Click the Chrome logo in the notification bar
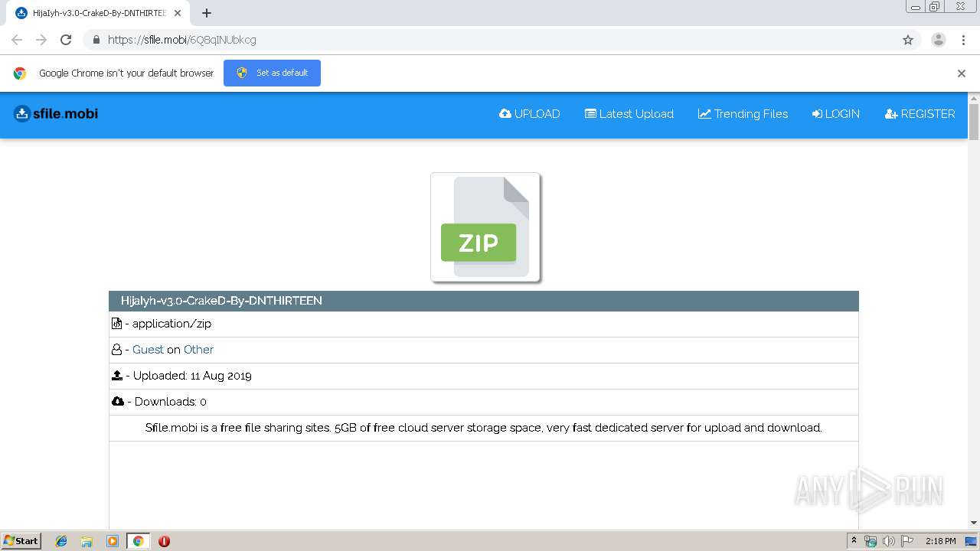980x551 pixels. 20,73
